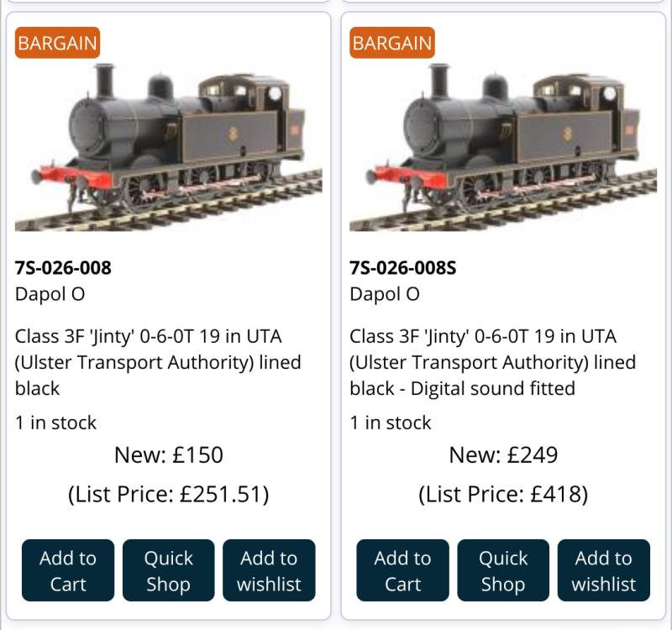The height and width of the screenshot is (630, 672).
Task: Click the lined black Jinty description without sound
Action: 158,362
